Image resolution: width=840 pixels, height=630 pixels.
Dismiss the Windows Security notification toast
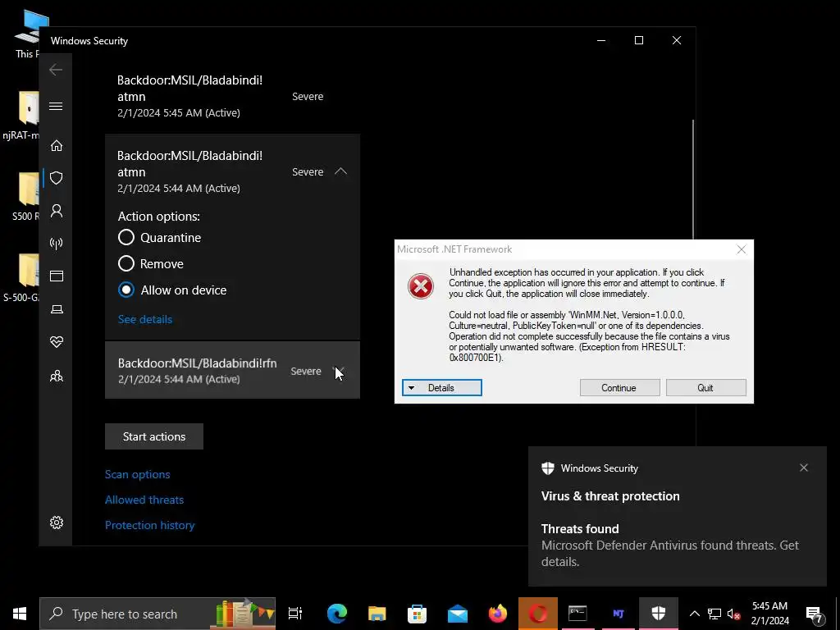[x=804, y=468]
